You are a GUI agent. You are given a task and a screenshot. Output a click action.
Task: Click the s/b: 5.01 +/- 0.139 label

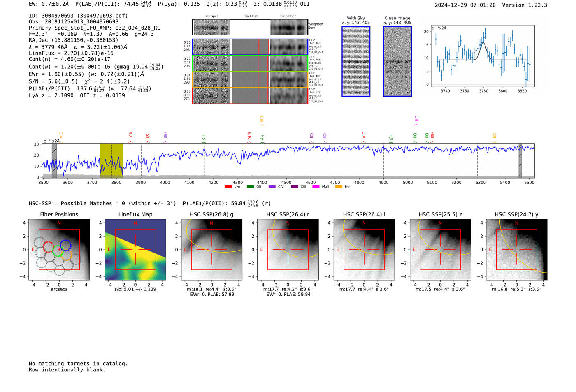click(135, 289)
